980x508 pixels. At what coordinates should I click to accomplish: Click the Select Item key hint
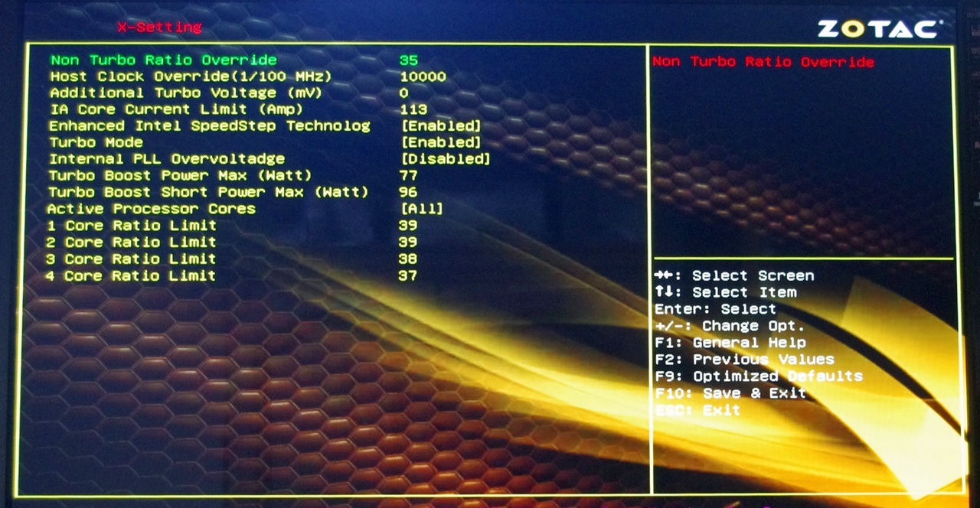[726, 292]
